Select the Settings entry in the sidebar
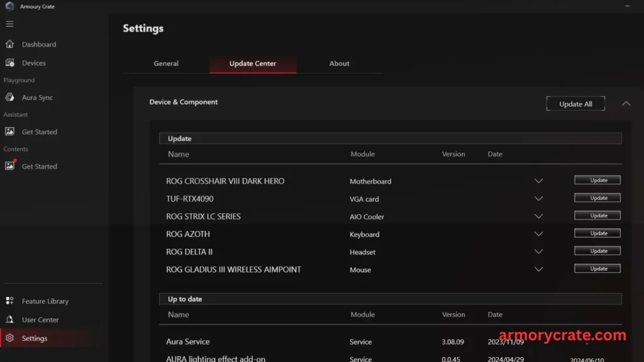644x362 pixels. (35, 337)
